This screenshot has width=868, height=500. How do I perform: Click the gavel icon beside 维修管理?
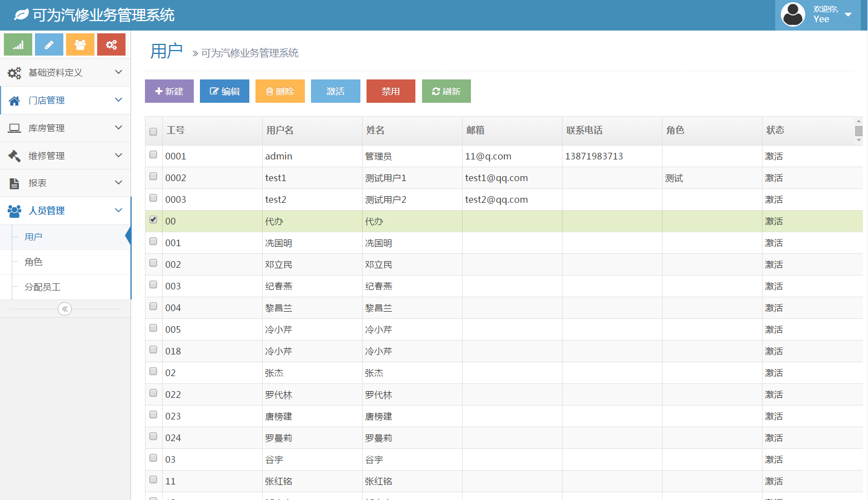pyautogui.click(x=14, y=156)
